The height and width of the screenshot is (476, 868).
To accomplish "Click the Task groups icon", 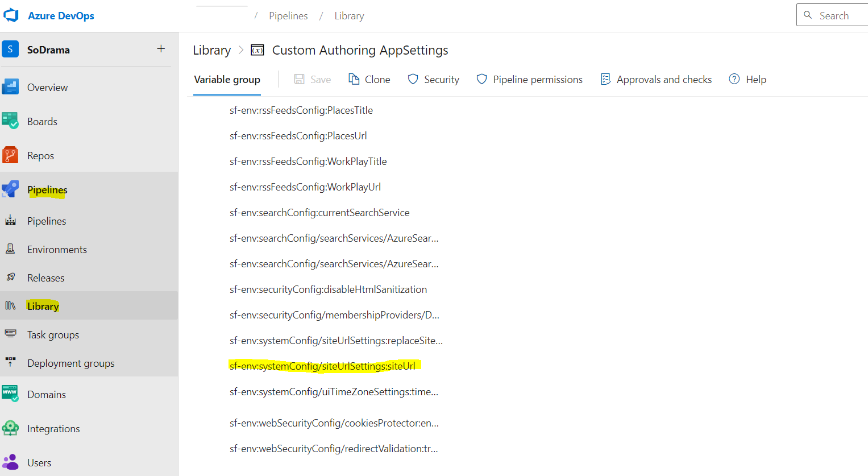I will click(x=10, y=334).
